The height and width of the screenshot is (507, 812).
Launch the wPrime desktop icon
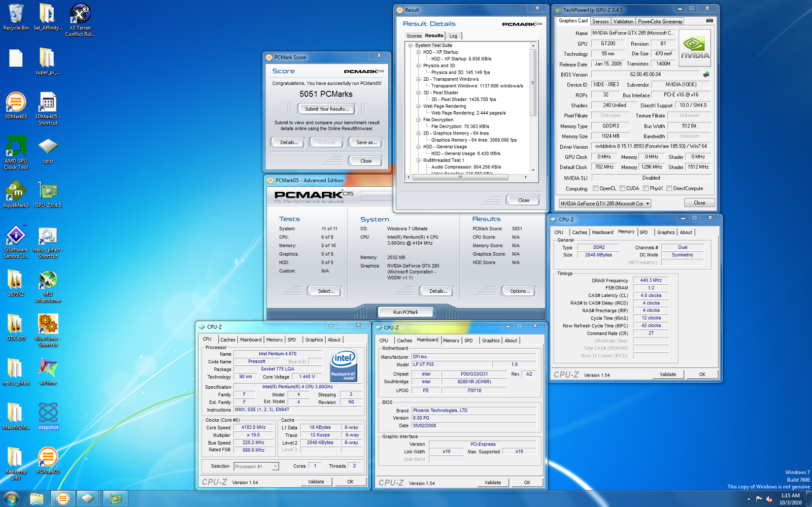(x=48, y=372)
